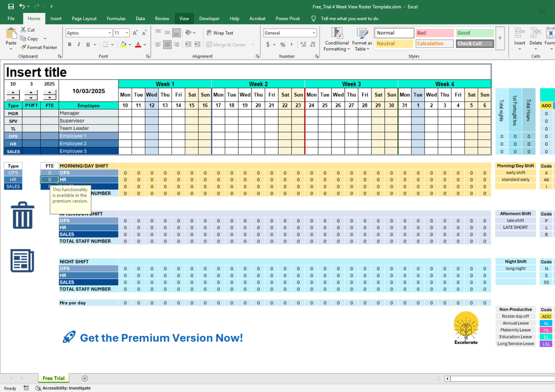Click the Undo arrow icon
Screen dimensions: 555x392
coord(22,6)
